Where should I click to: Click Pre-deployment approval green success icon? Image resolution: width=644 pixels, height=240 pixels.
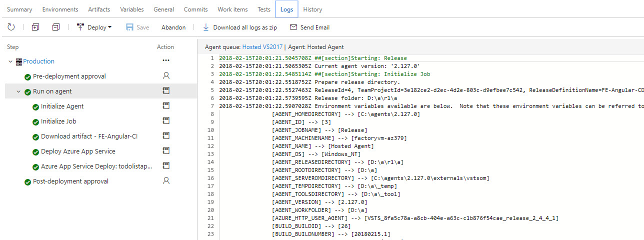[27, 77]
